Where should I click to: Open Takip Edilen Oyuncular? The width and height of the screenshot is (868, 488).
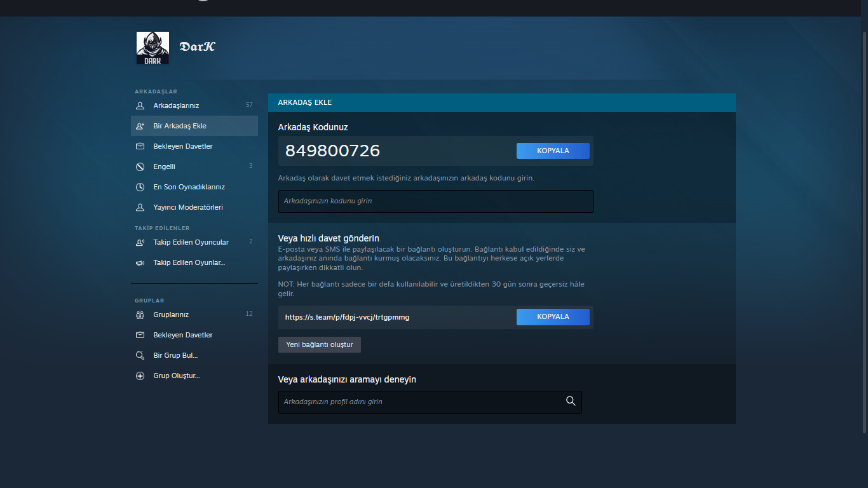(x=194, y=242)
